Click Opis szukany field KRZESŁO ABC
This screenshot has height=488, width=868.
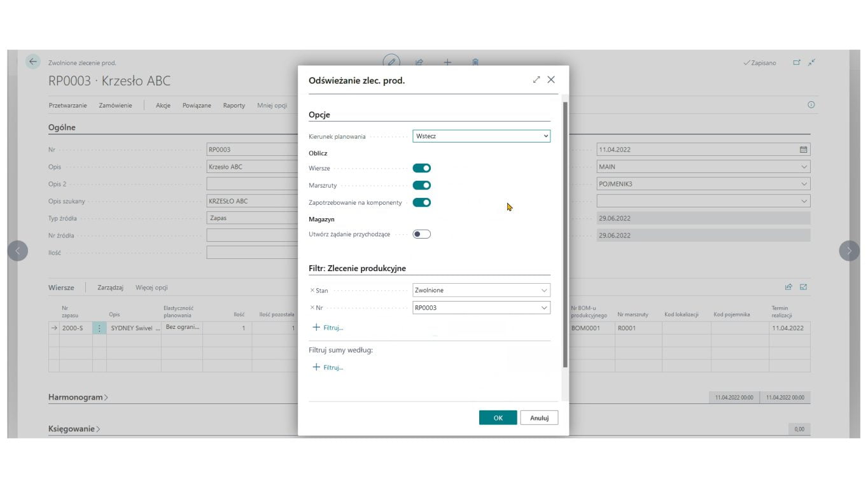253,201
